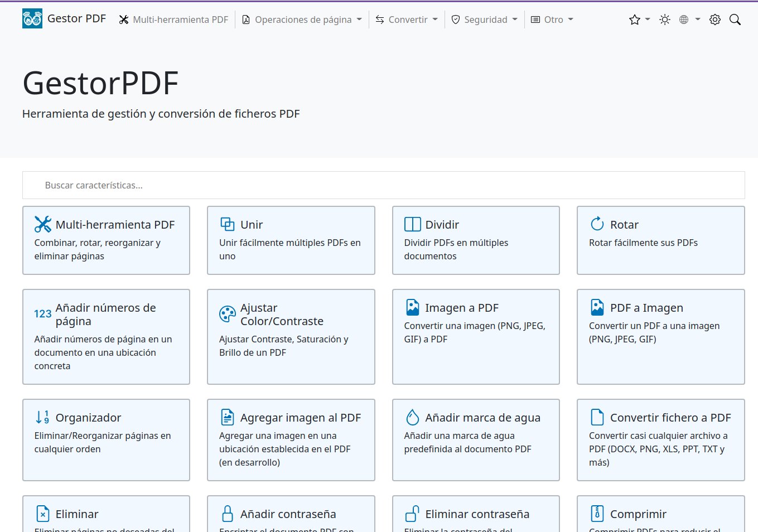Open the favorites star icon

[x=634, y=20]
